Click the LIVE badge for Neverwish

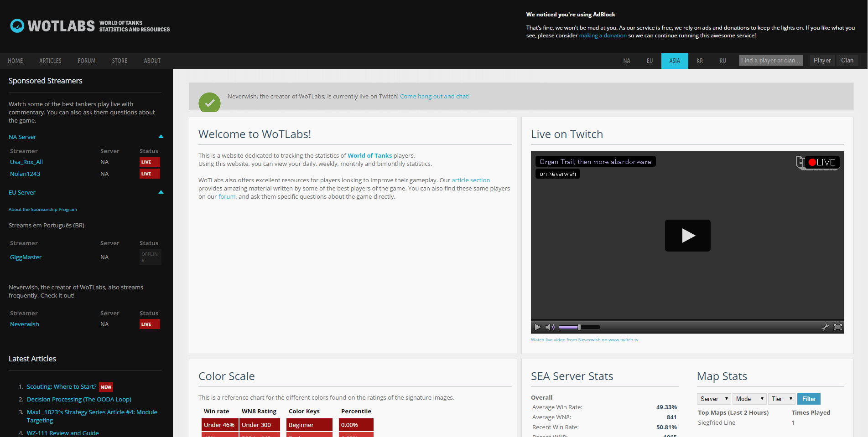(x=150, y=324)
